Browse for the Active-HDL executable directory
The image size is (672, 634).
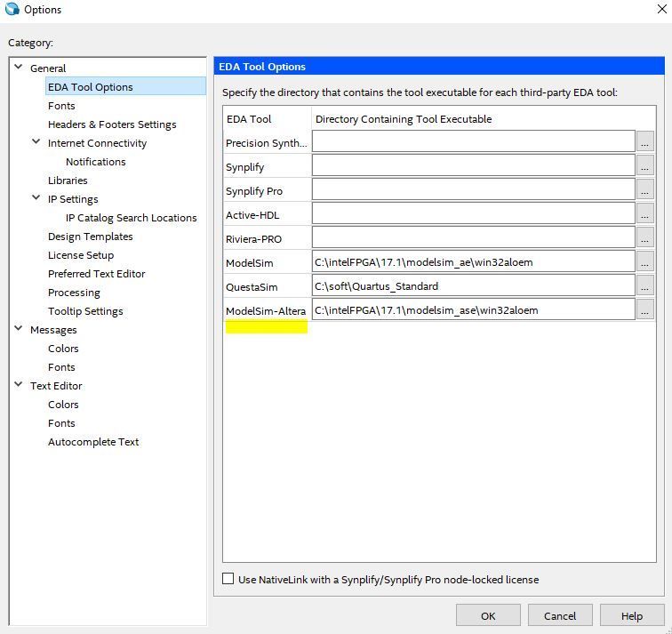[x=645, y=213]
